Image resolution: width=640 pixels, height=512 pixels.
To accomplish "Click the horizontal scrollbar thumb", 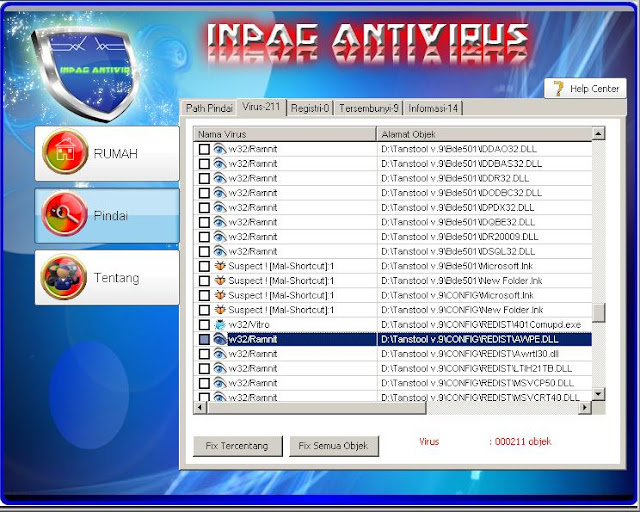I will click(x=316, y=407).
